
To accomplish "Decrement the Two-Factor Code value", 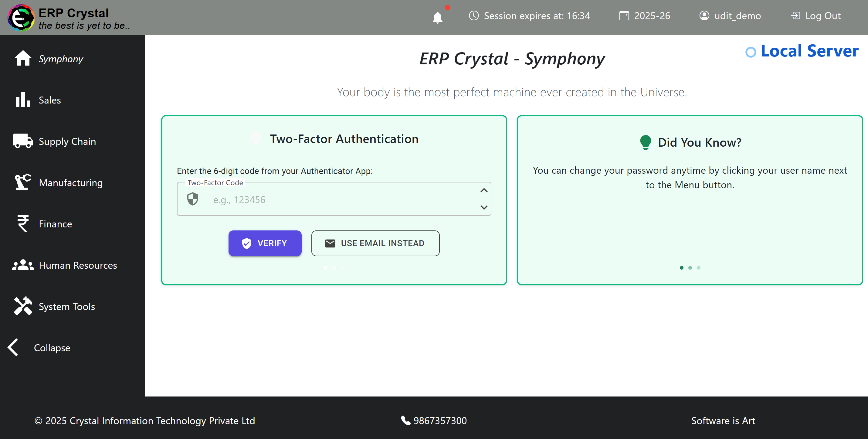I will [484, 207].
